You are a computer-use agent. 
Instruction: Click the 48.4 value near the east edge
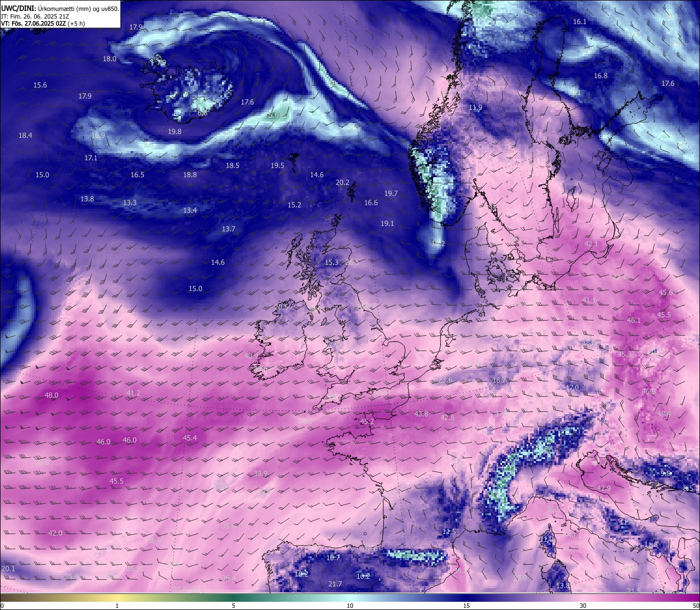pyautogui.click(x=663, y=414)
